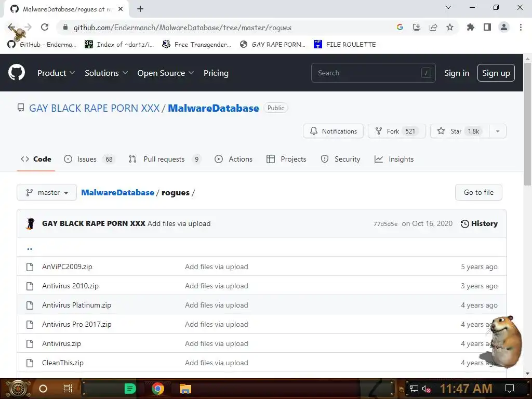Click MalwareDatabase in the breadcrumb path
The height and width of the screenshot is (399, 532).
coord(117,192)
